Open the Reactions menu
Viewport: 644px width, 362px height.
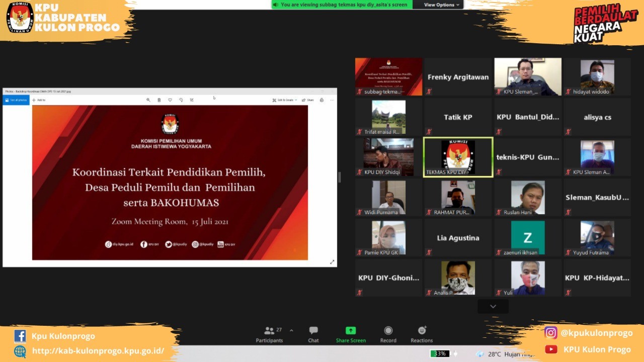click(x=422, y=334)
